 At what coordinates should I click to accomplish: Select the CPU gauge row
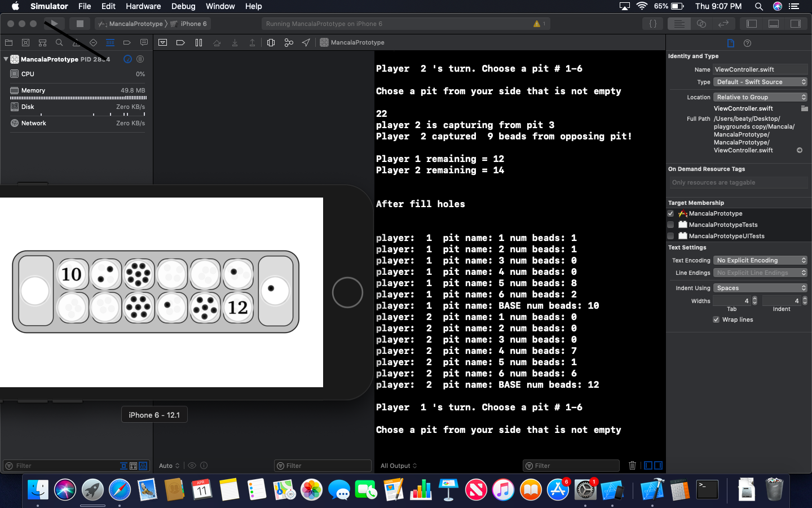point(78,74)
